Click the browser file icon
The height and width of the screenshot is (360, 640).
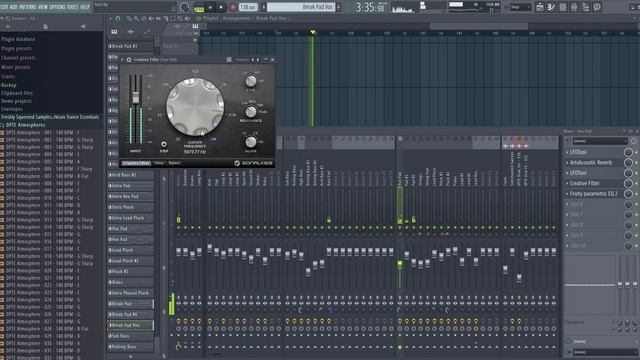pyautogui.click(x=45, y=27)
